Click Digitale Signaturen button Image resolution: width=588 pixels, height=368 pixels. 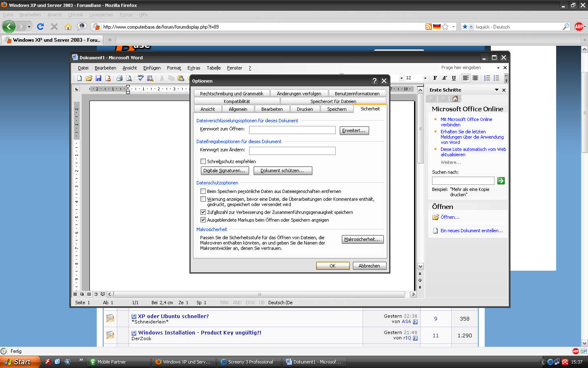pos(224,171)
